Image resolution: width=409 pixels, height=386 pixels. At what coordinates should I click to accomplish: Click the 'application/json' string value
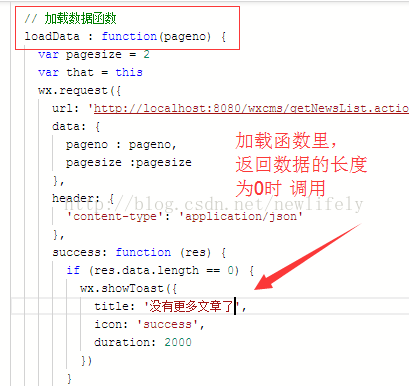point(241,217)
